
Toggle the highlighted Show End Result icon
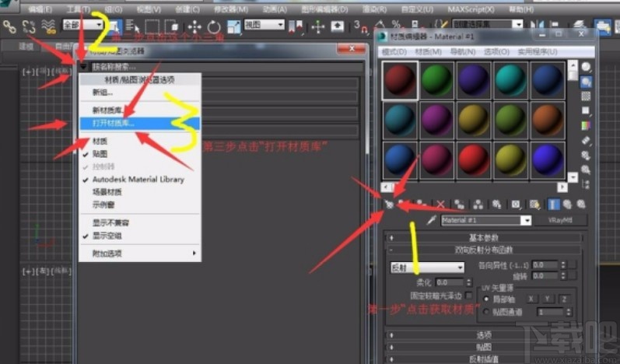[553, 205]
